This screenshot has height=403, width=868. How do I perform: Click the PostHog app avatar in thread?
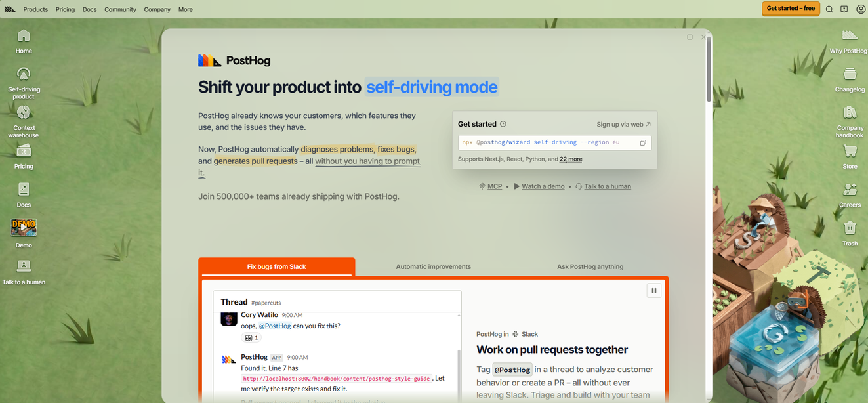pyautogui.click(x=229, y=360)
